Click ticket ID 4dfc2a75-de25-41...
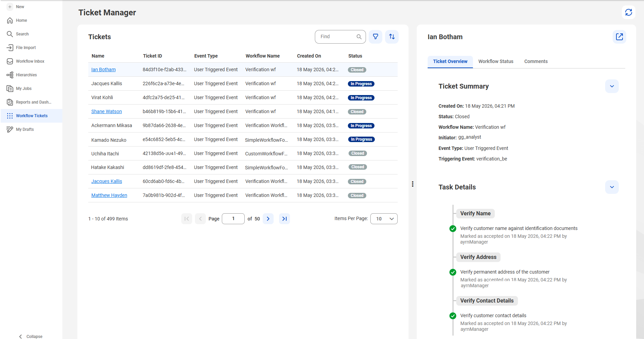The image size is (644, 339). [164, 97]
